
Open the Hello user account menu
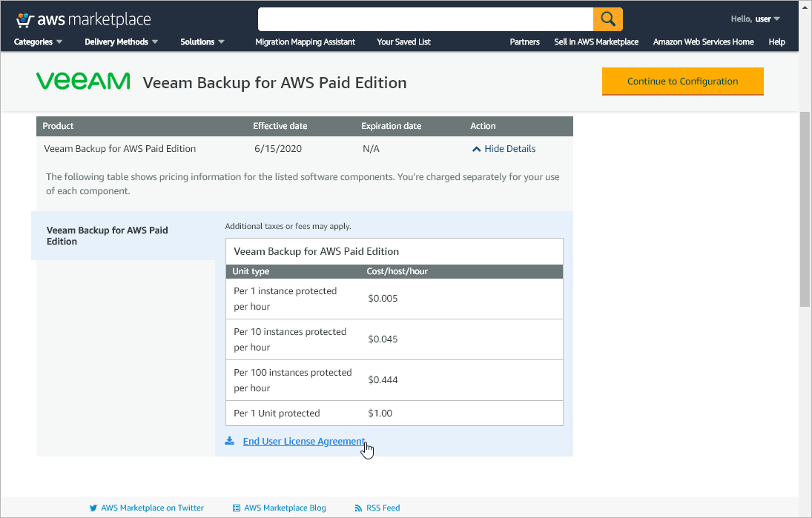point(756,19)
